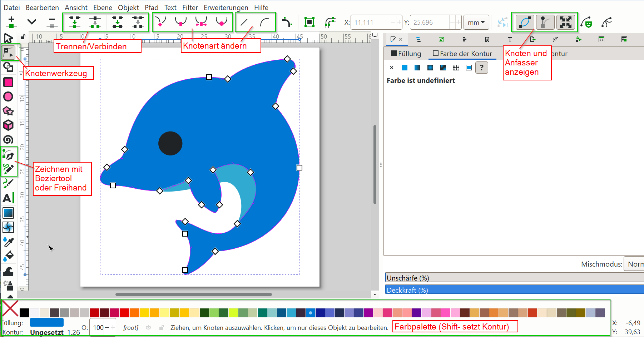Viewport: 644px width, 337px height.
Task: Click the flat color fill button
Action: [405, 68]
